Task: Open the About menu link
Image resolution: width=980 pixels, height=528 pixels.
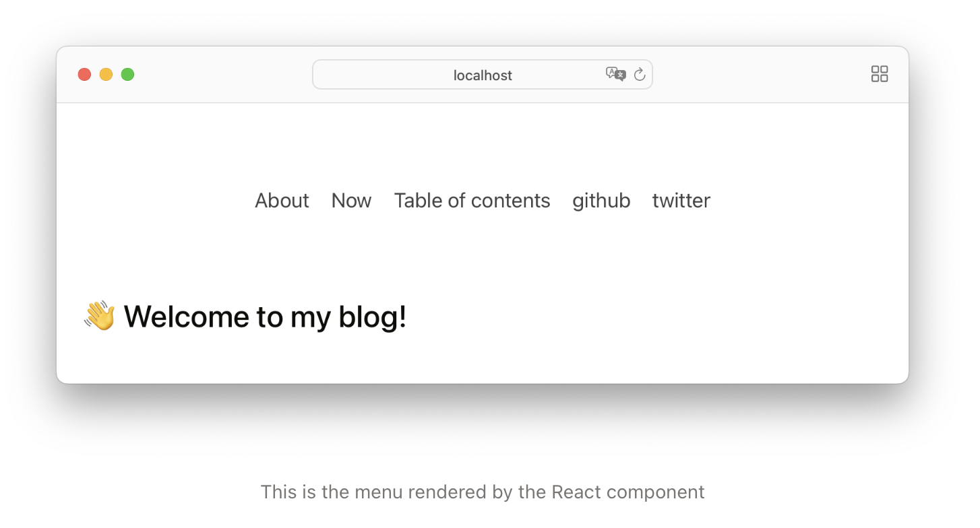Action: (282, 201)
